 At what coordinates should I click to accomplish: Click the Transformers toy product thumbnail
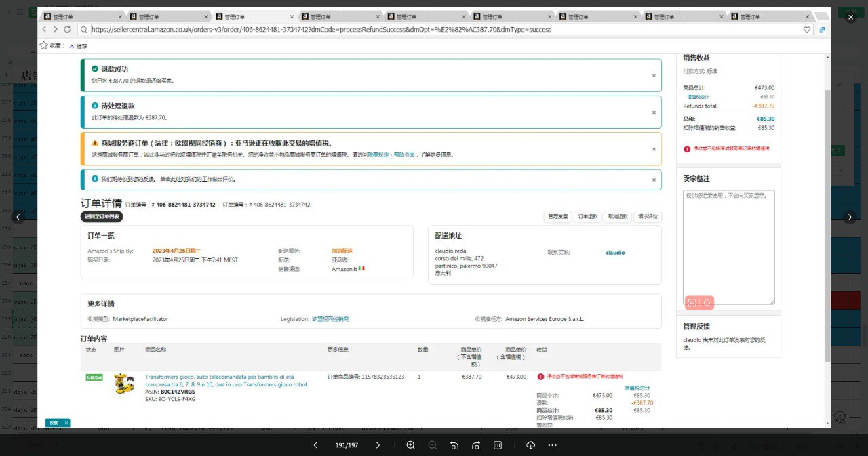pos(124,384)
